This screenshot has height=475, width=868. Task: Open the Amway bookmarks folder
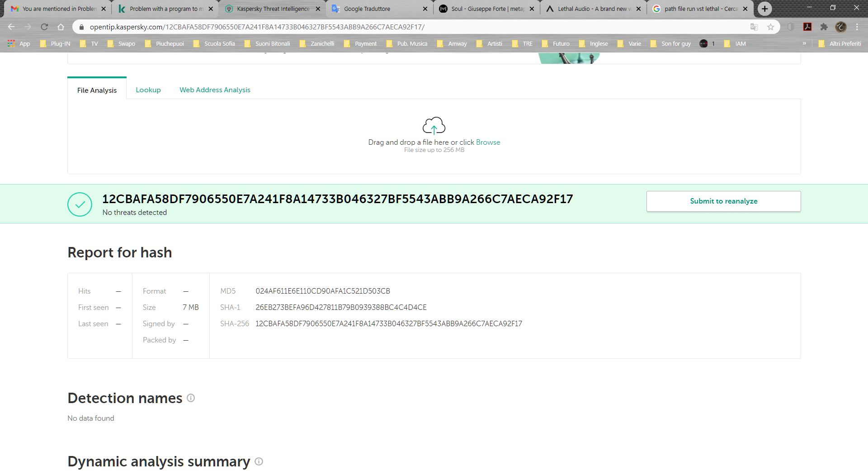[452, 43]
